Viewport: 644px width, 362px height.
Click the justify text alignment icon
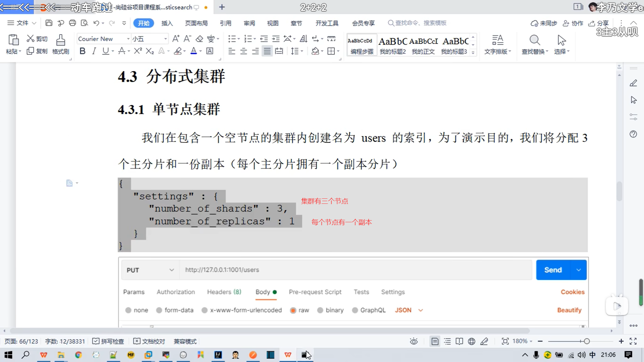coord(267,51)
